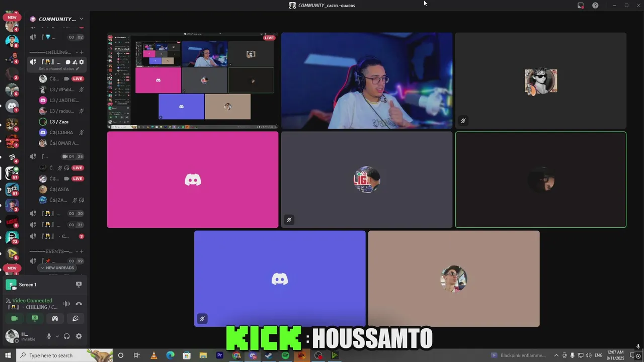The height and width of the screenshot is (362, 644).
Task: Set a channel status link
Action: click(59, 68)
